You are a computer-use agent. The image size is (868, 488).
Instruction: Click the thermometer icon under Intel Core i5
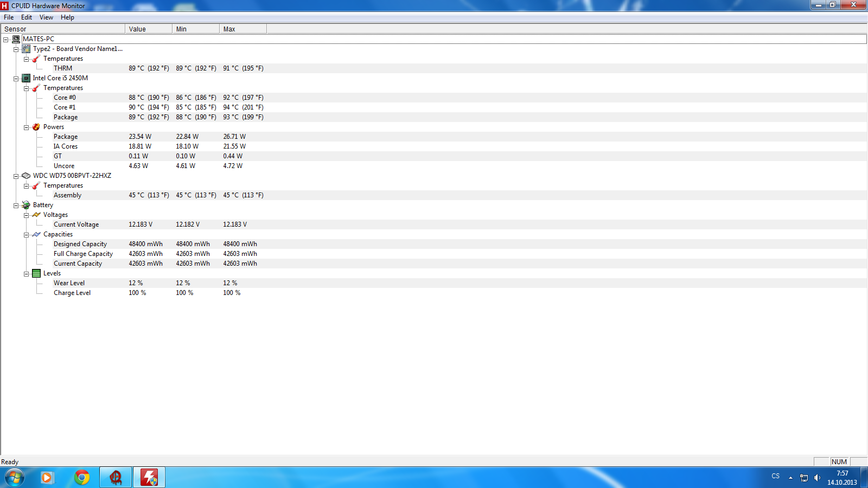[36, 88]
